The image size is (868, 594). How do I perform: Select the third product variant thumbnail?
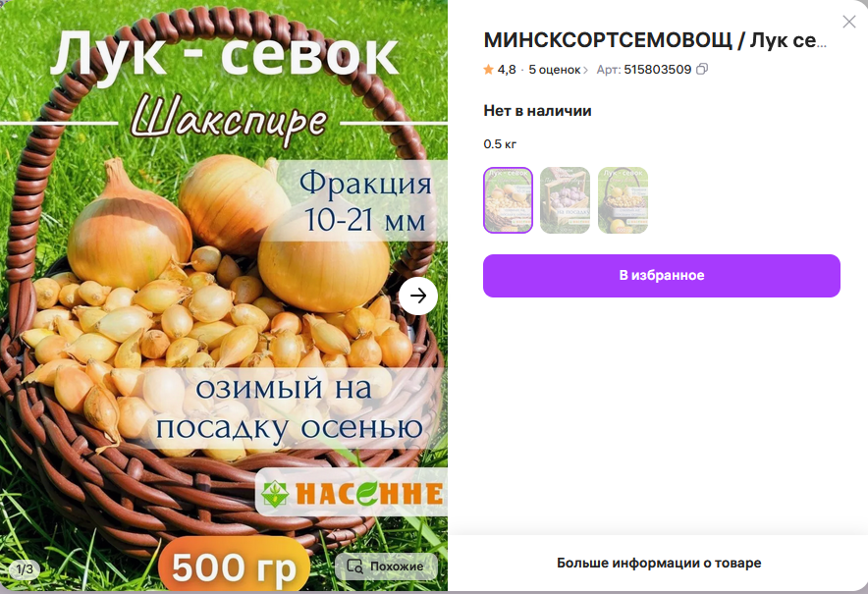(x=623, y=200)
